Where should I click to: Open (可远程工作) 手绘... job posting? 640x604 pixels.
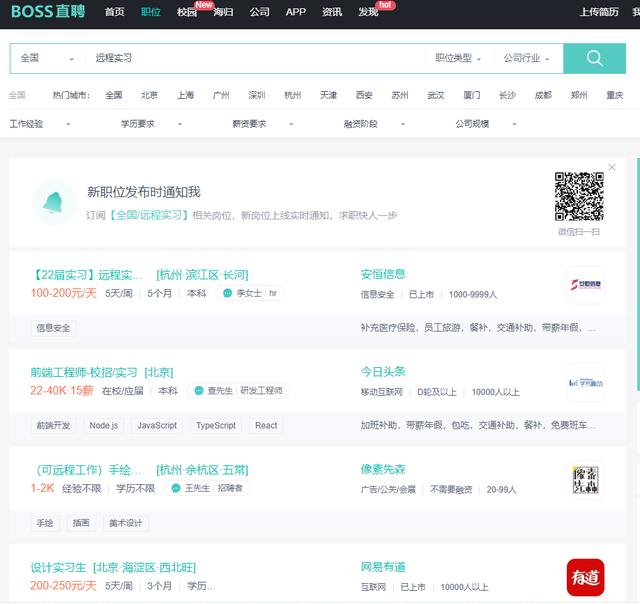(88, 470)
